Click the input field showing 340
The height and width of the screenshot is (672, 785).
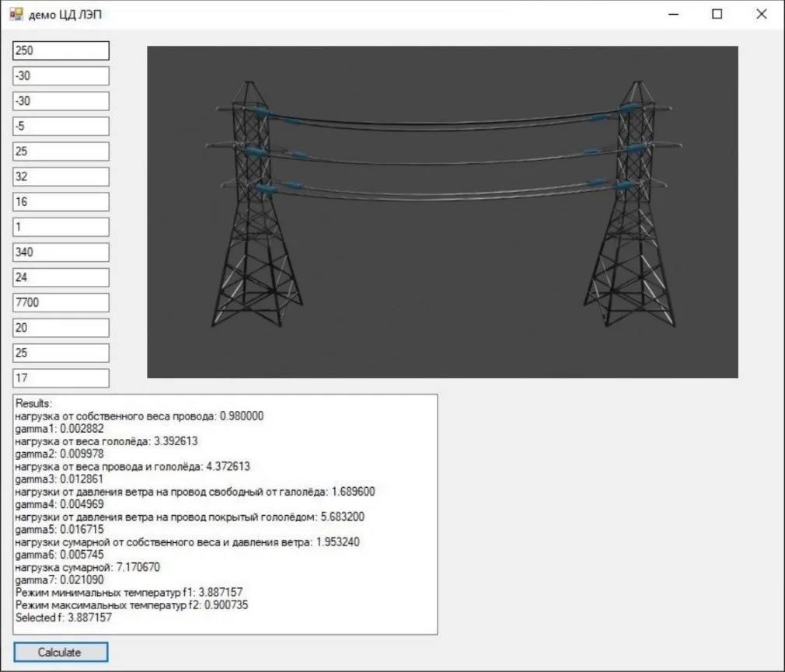pyautogui.click(x=61, y=252)
